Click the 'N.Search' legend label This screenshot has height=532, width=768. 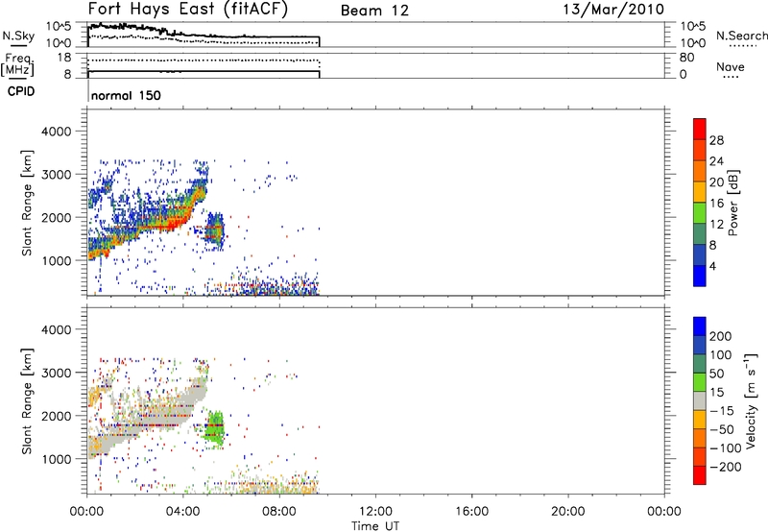tap(741, 36)
